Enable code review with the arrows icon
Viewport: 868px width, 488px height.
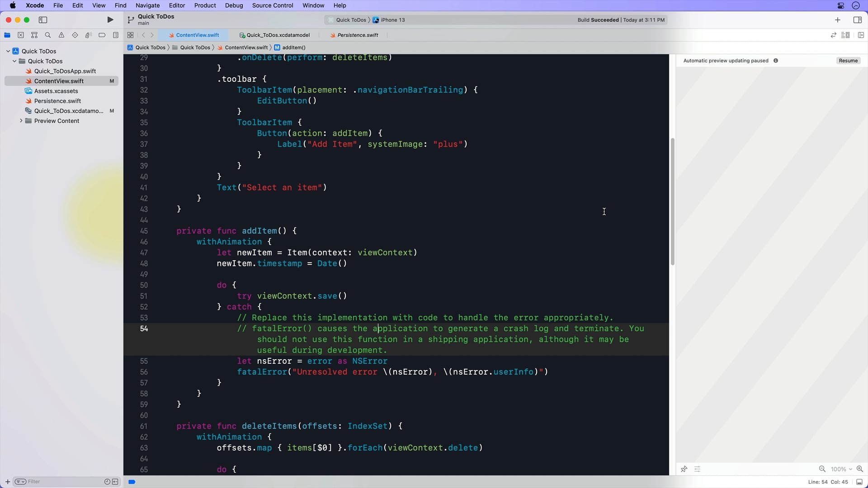click(834, 35)
